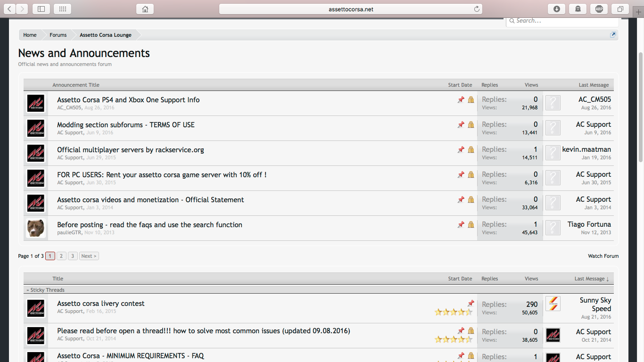Open the Ghostery extension icon
Image resolution: width=644 pixels, height=362 pixels.
tap(578, 9)
